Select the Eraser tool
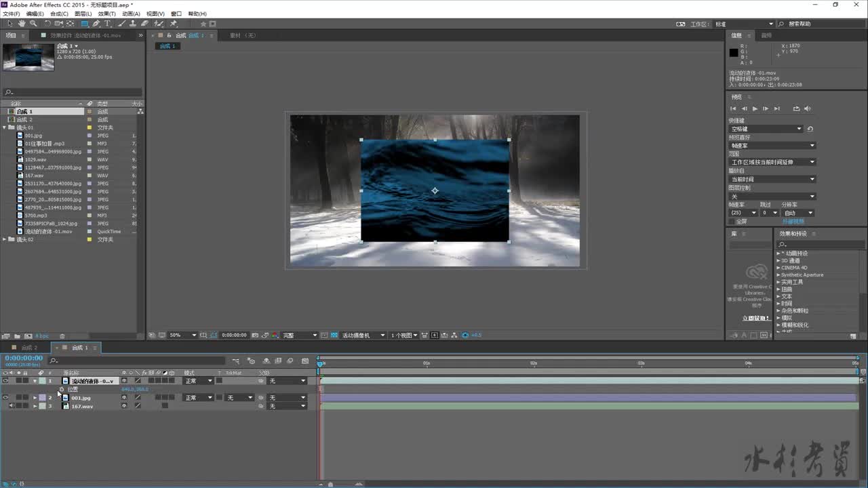 144,24
